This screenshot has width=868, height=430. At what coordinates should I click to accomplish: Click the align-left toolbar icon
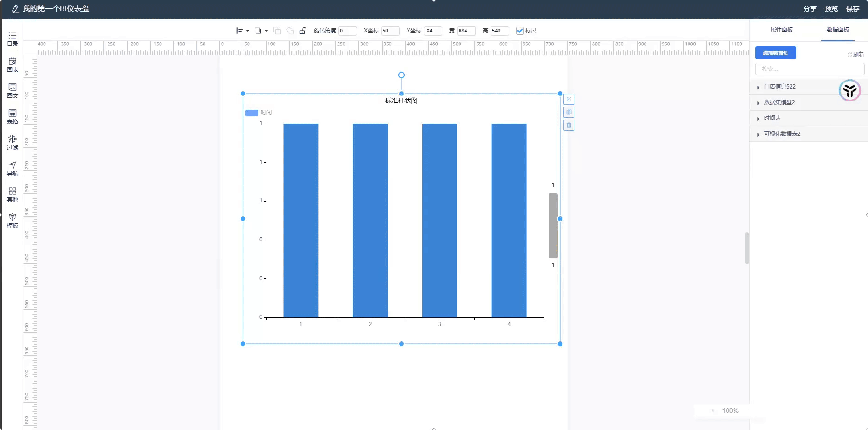[239, 31]
